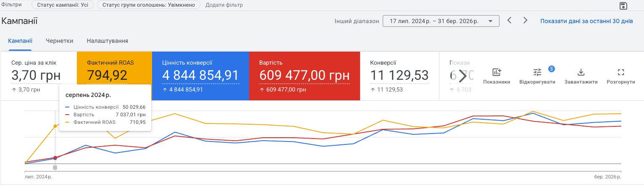This screenshot has width=644, height=186.
Task: Show next scorecards with chevron arrow
Action: coord(463,76)
